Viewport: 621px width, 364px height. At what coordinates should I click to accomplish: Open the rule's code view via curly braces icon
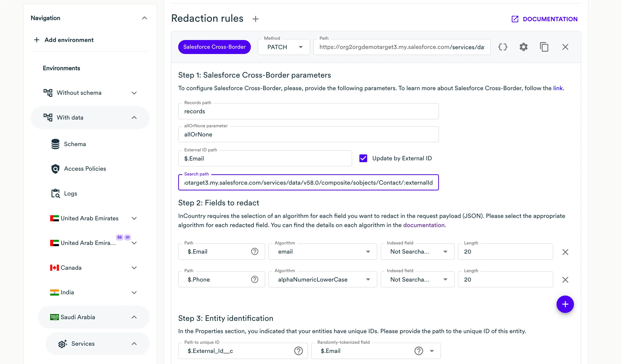[503, 47]
